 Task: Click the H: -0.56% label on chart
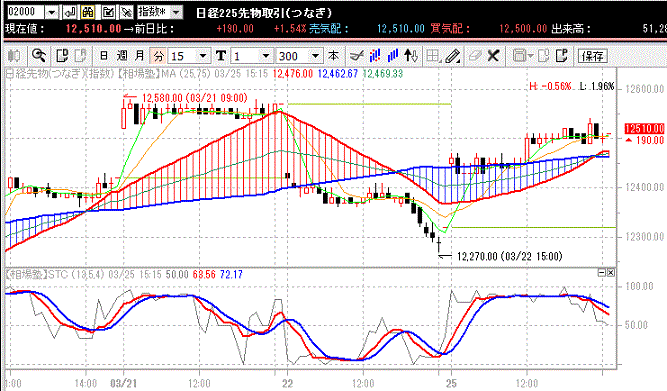(550, 86)
